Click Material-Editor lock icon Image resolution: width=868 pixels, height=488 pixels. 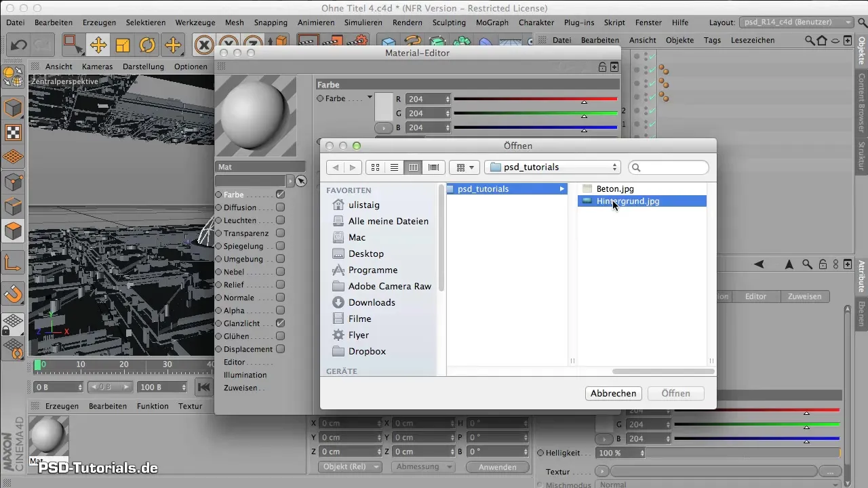click(602, 67)
